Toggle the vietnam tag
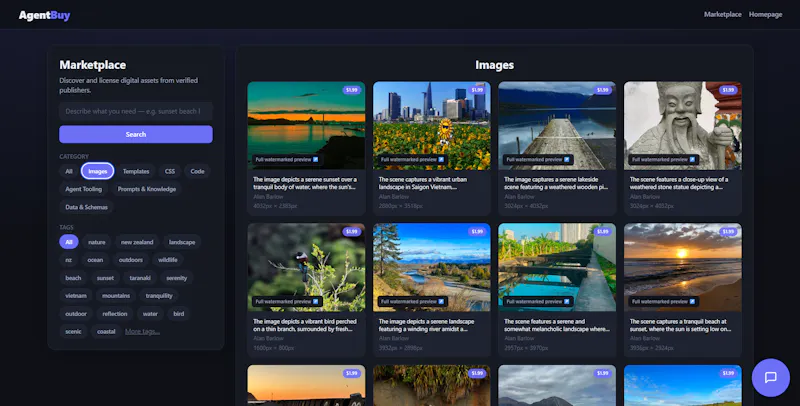Screen dimensions: 800x406 [x=76, y=296]
